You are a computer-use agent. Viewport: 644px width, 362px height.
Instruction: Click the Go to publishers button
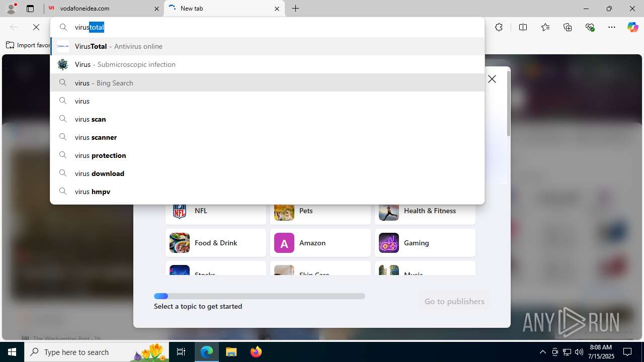[454, 301]
